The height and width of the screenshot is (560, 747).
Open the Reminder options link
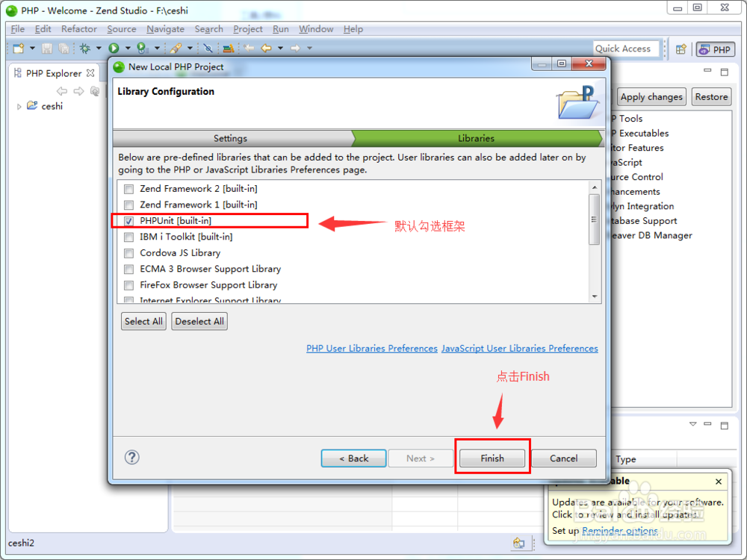tap(620, 530)
